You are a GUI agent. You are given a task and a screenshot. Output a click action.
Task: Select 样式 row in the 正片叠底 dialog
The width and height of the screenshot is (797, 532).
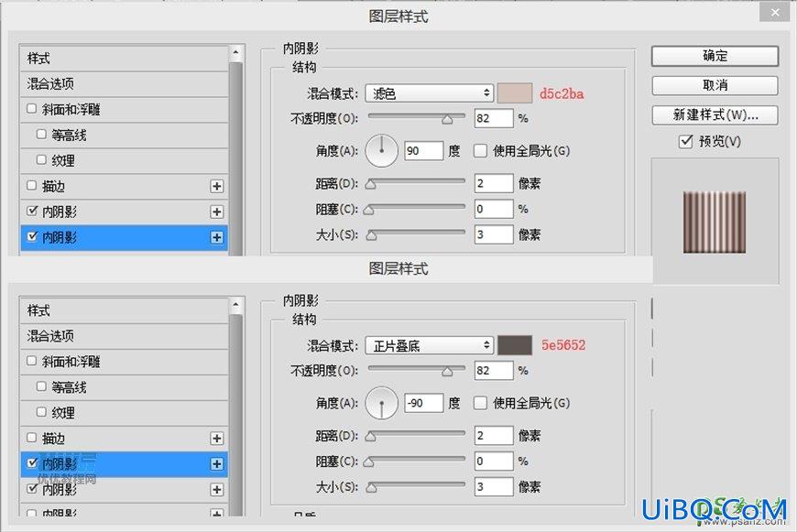pos(124,310)
